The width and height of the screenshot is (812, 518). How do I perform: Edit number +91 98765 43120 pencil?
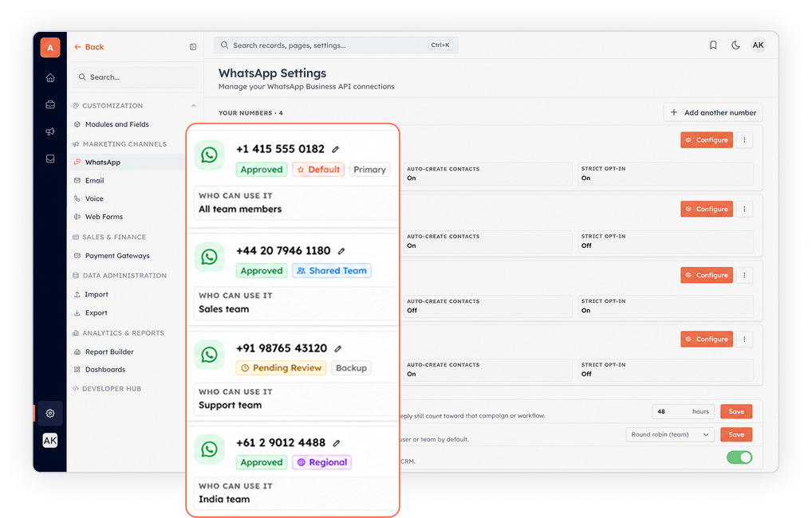338,349
